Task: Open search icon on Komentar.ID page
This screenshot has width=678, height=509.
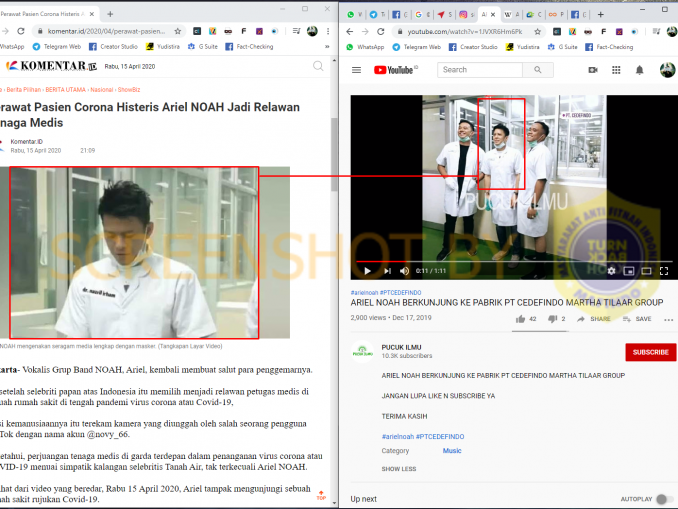Action: coord(318,66)
